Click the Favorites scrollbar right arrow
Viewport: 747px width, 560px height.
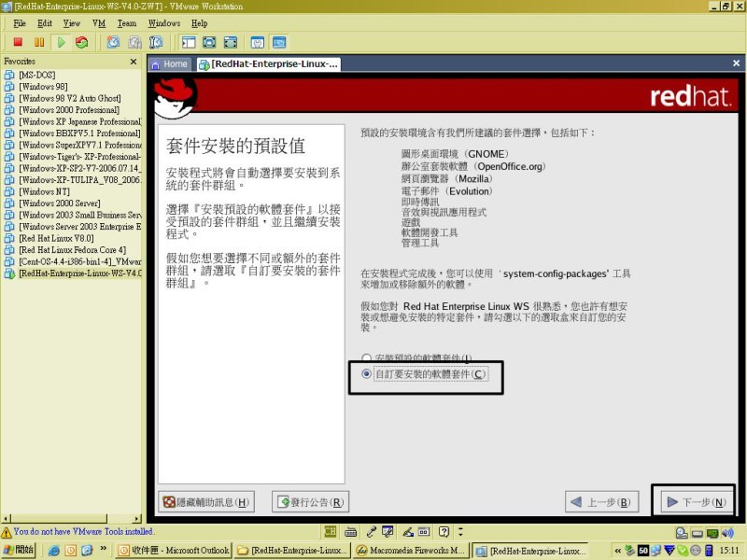[137, 518]
